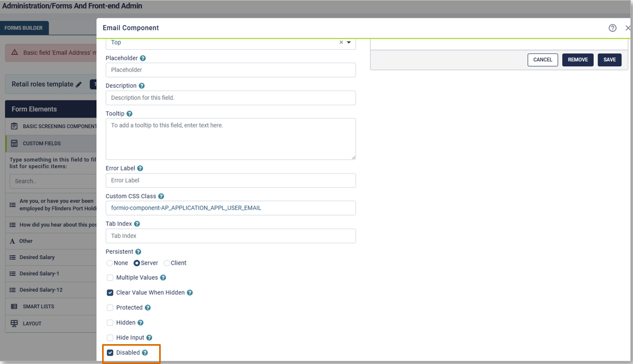Click the help icon next to Placeholder
This screenshot has height=364, width=633.
(143, 59)
